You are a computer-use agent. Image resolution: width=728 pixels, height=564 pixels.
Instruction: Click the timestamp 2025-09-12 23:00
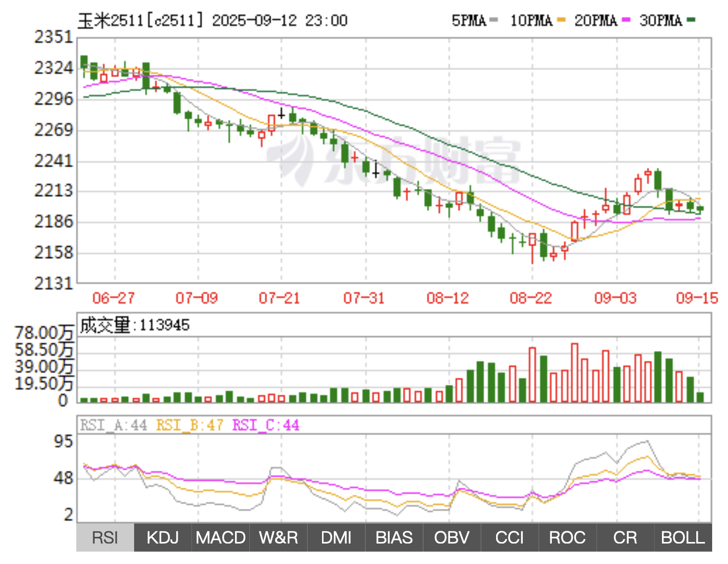pos(280,20)
